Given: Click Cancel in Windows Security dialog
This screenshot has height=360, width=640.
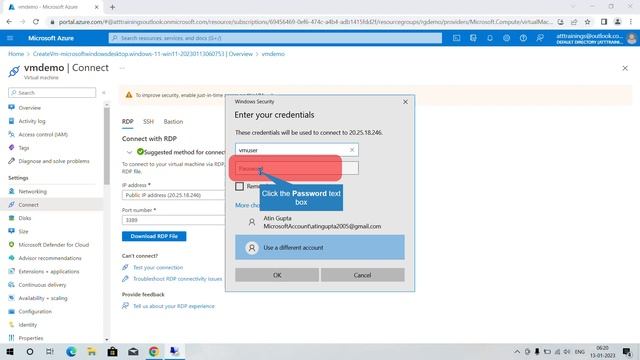Looking at the screenshot, I should (x=362, y=275).
